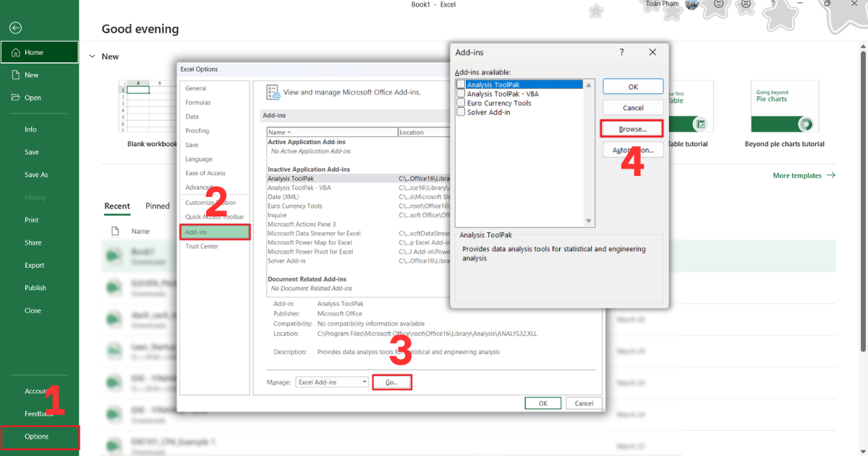Click the Office Add-ins gear icon in Excel Options
868x456 pixels.
click(x=273, y=92)
